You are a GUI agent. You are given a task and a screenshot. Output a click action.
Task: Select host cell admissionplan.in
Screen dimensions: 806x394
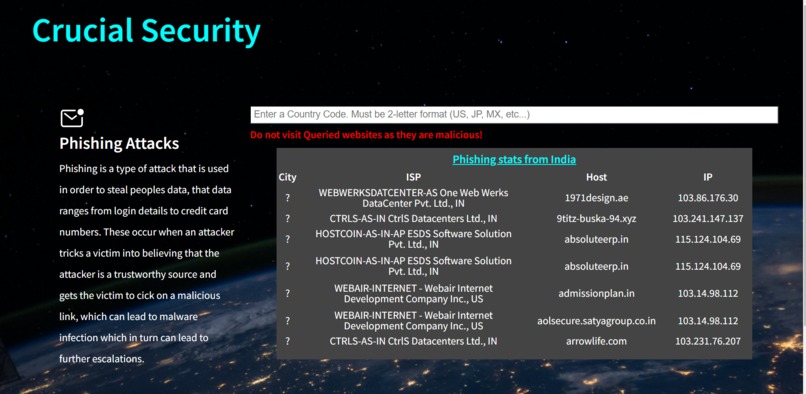pyautogui.click(x=596, y=294)
